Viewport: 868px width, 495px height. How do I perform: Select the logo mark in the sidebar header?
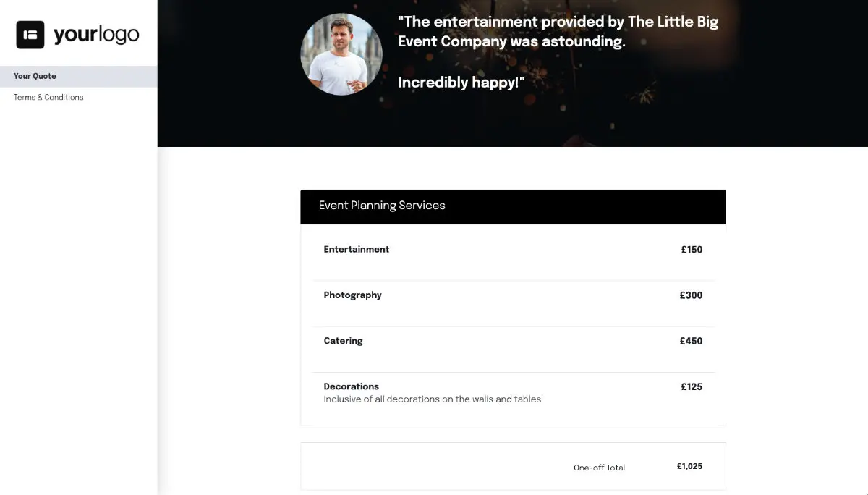[30, 34]
